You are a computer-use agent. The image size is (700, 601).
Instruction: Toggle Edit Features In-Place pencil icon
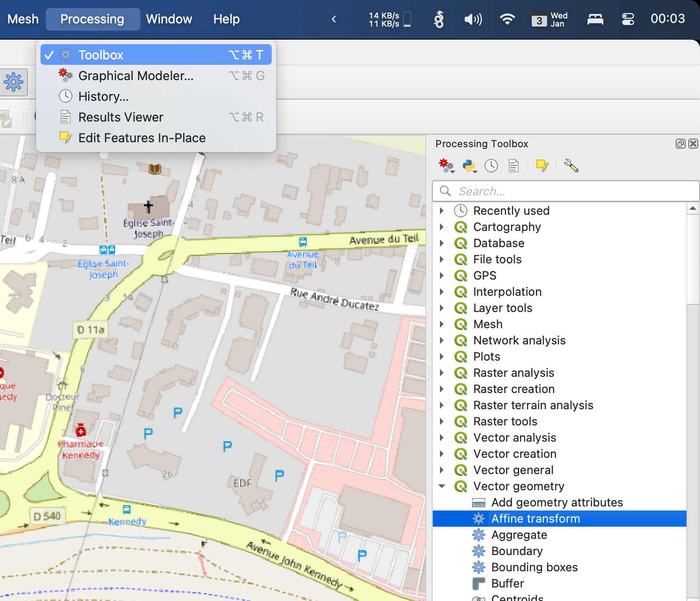pyautogui.click(x=542, y=166)
